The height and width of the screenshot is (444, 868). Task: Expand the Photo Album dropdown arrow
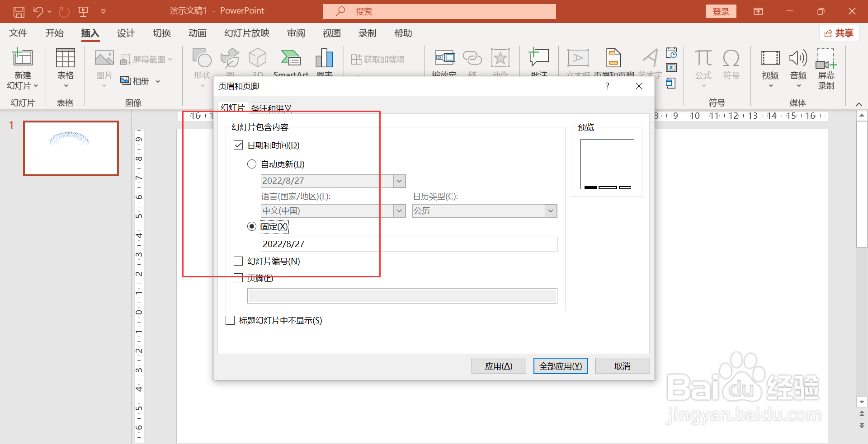[x=158, y=81]
